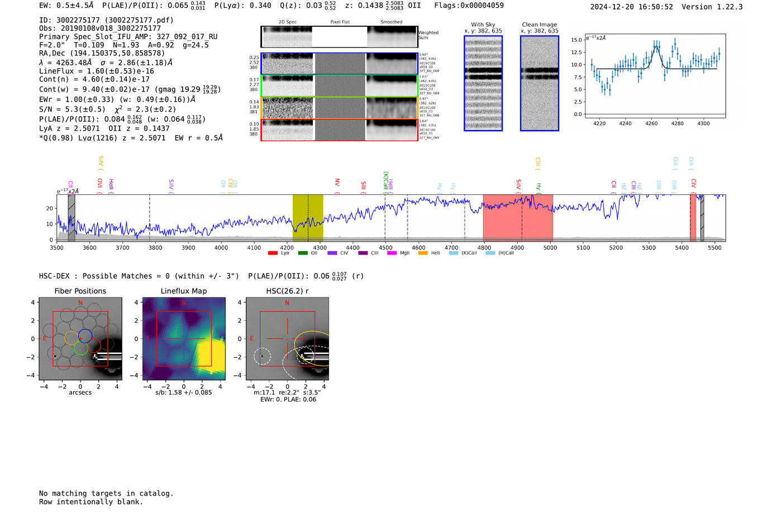782x532 pixels.
Task: Click the EWr = 1.00(±0.33) line
Action: pyautogui.click(x=117, y=99)
